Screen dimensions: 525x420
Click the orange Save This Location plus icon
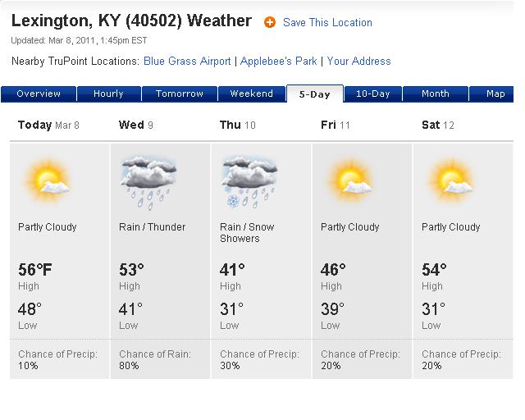[270, 23]
